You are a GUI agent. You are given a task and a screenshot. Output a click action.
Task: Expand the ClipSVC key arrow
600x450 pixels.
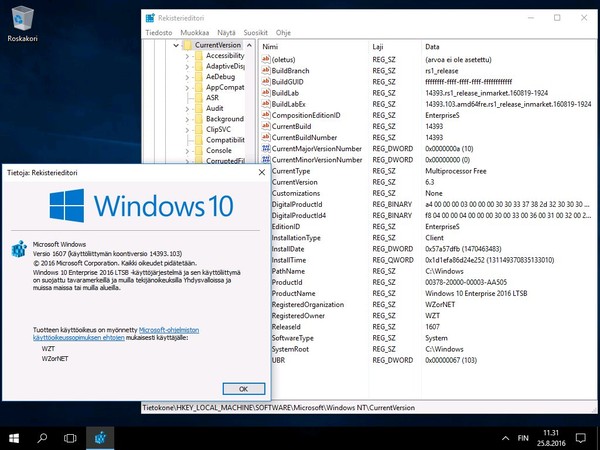[187, 130]
